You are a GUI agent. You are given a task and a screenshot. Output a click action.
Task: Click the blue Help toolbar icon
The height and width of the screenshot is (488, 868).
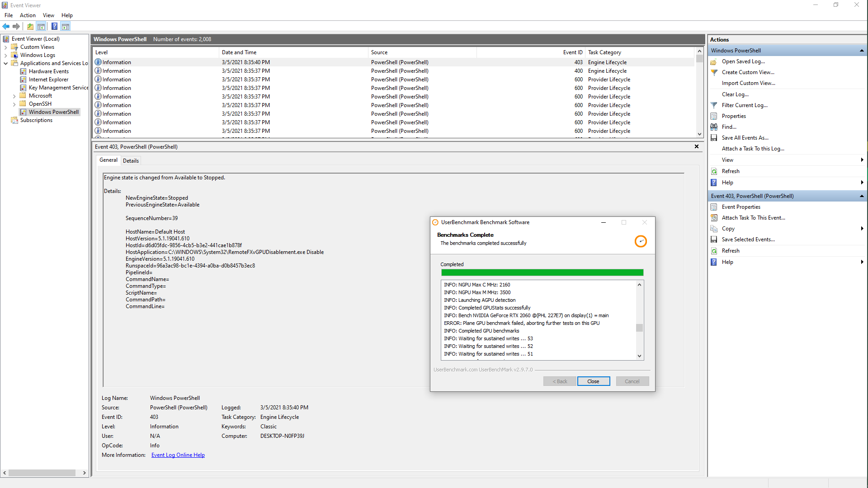tap(54, 26)
